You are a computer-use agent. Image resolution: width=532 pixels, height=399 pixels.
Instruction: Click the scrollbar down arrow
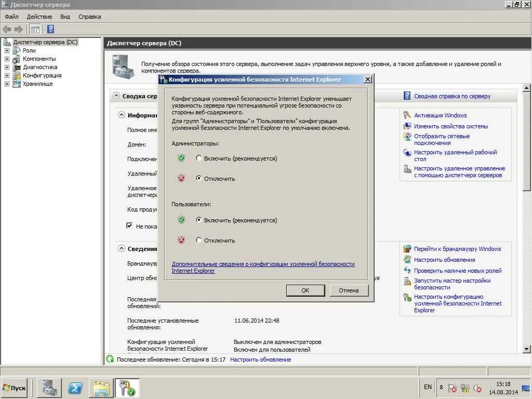point(526,349)
